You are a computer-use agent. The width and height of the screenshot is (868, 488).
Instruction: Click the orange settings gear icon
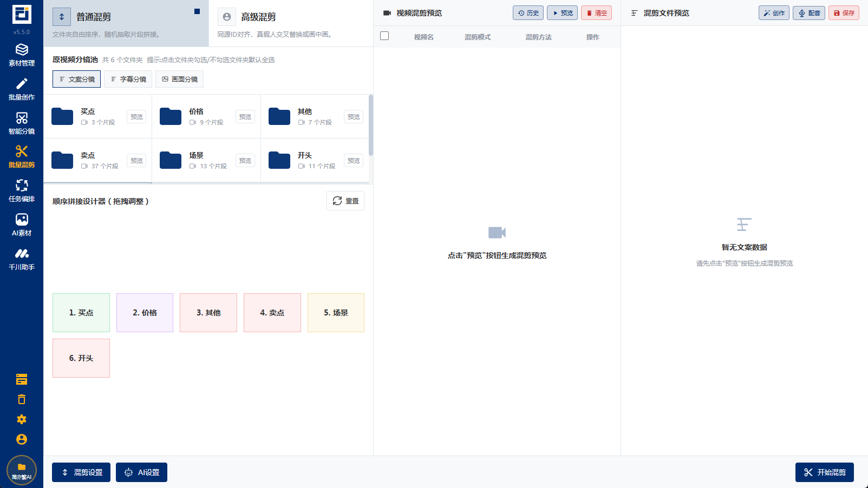[22, 419]
